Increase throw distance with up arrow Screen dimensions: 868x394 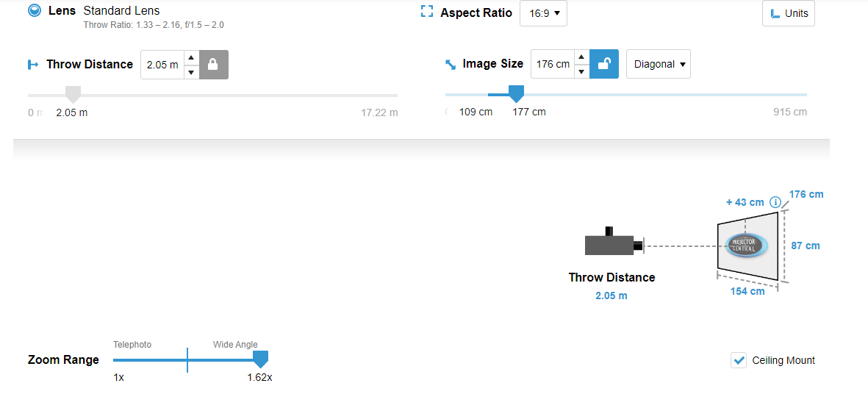point(191,57)
